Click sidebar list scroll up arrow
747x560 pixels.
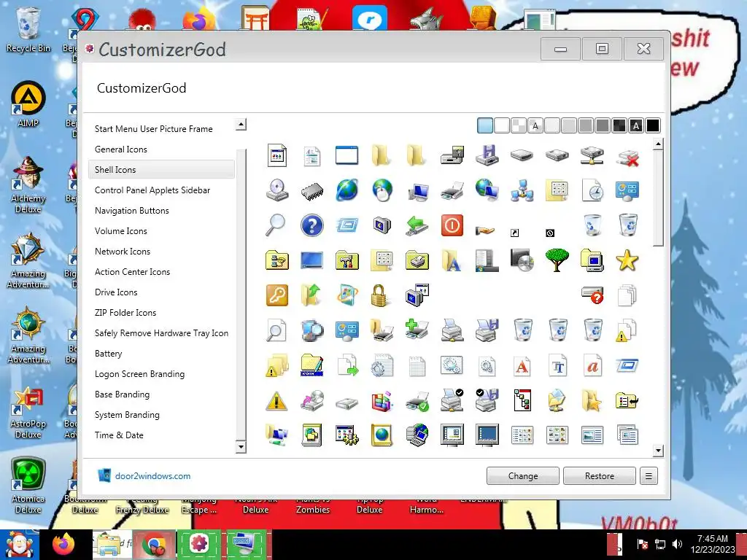[x=241, y=125]
